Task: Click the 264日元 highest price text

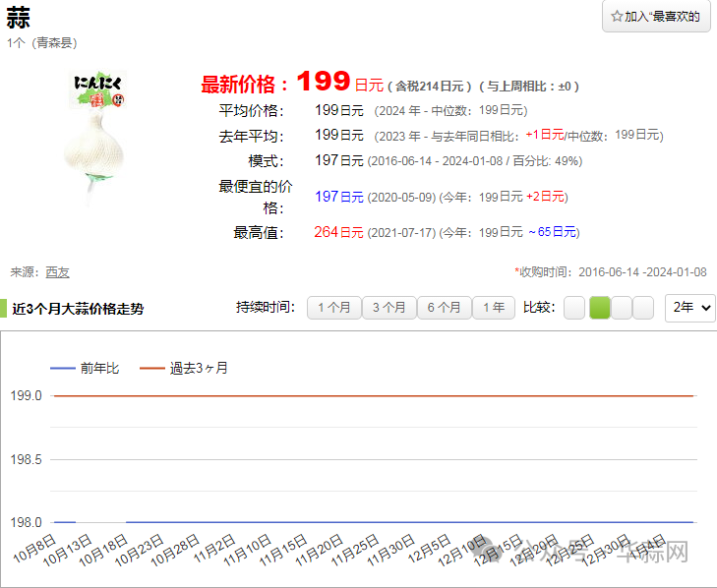Action: tap(338, 232)
